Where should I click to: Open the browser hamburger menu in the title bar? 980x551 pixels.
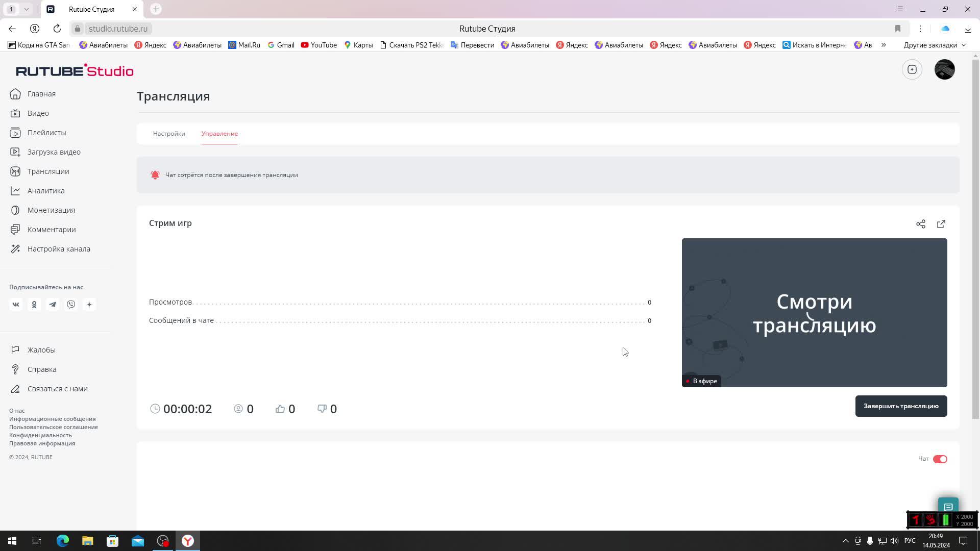click(x=900, y=9)
